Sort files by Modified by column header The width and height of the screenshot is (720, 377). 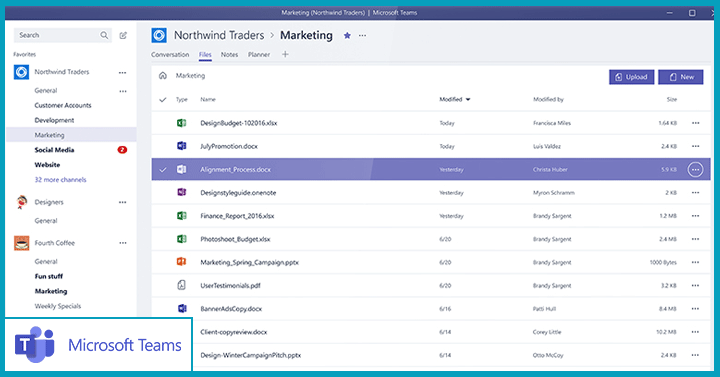pos(548,100)
